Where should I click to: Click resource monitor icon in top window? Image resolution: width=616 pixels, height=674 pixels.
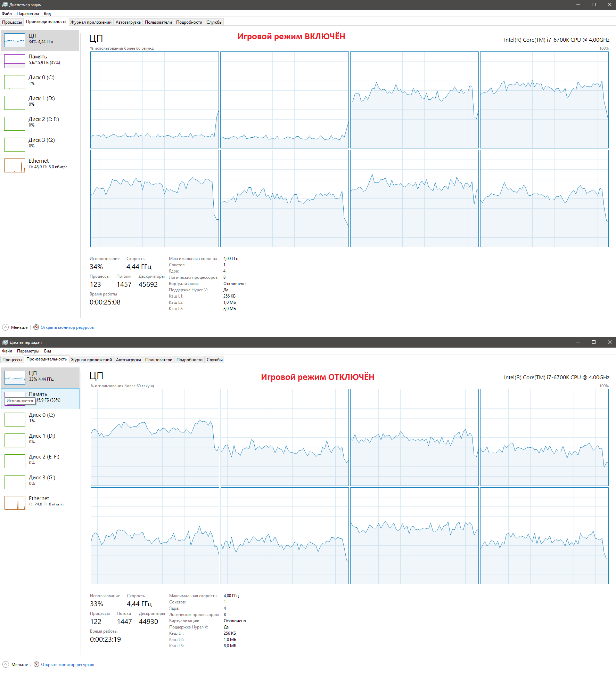point(36,327)
